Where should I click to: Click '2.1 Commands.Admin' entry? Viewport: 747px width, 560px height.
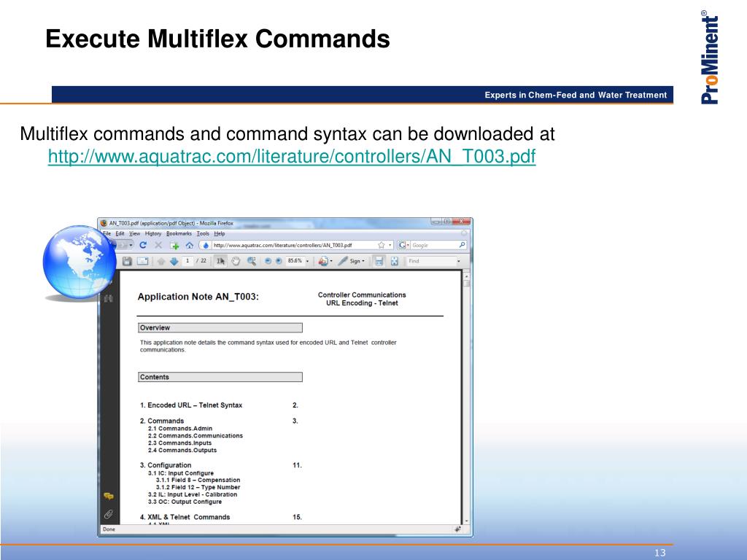180,429
